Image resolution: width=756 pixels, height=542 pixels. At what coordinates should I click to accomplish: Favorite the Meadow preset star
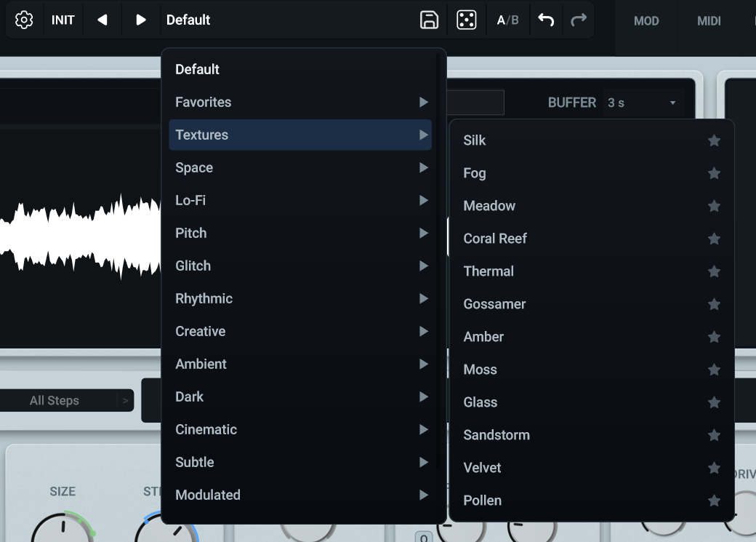714,206
